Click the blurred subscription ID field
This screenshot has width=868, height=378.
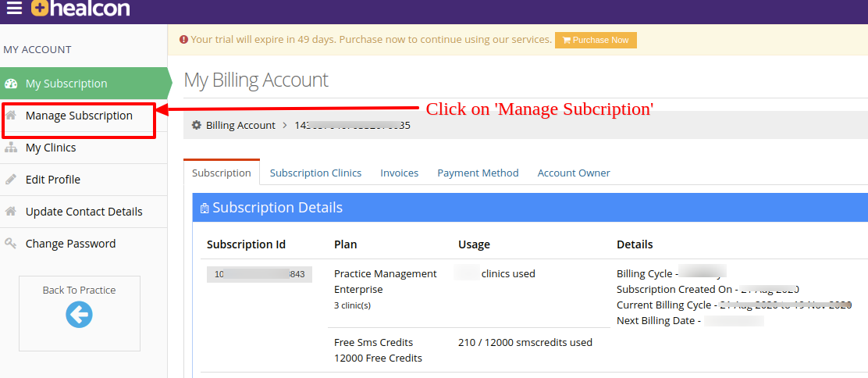coord(260,274)
